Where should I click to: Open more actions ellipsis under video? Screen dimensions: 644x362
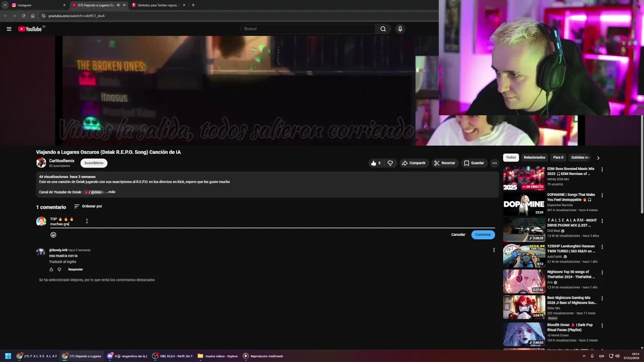point(495,163)
